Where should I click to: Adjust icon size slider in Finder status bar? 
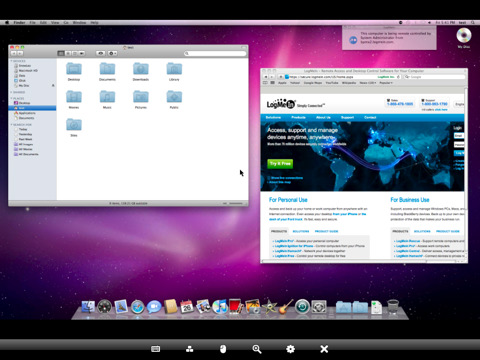click(x=233, y=203)
